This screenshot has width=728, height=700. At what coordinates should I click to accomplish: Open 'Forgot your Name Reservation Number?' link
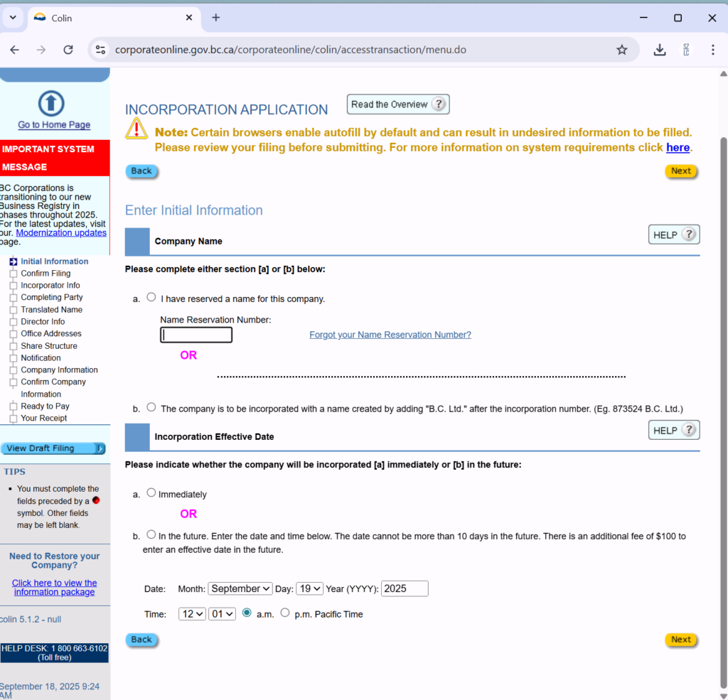point(390,335)
